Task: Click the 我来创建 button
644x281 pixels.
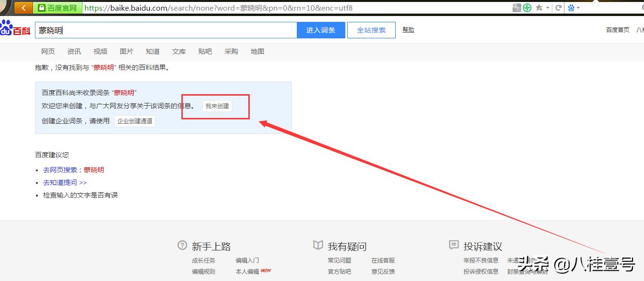Action: point(217,106)
